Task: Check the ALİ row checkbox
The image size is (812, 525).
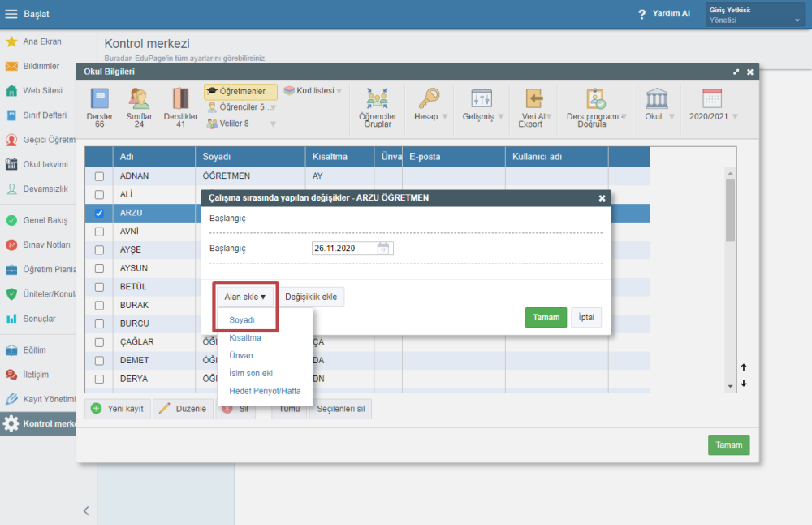Action: [99, 195]
